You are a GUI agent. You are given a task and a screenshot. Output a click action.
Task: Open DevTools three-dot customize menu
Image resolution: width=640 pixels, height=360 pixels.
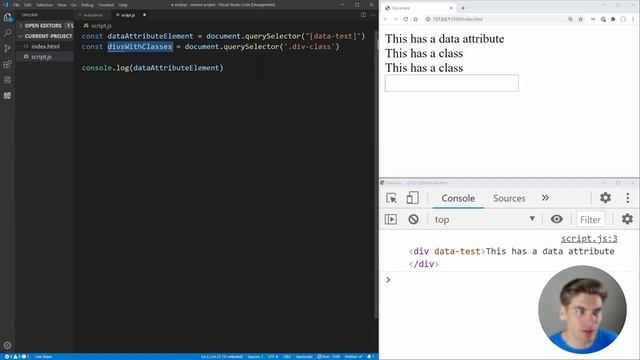pos(627,198)
